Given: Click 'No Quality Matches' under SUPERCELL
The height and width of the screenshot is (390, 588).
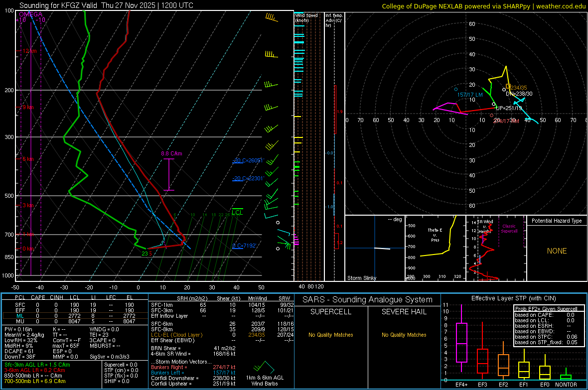Looking at the screenshot, I should 331,335.
